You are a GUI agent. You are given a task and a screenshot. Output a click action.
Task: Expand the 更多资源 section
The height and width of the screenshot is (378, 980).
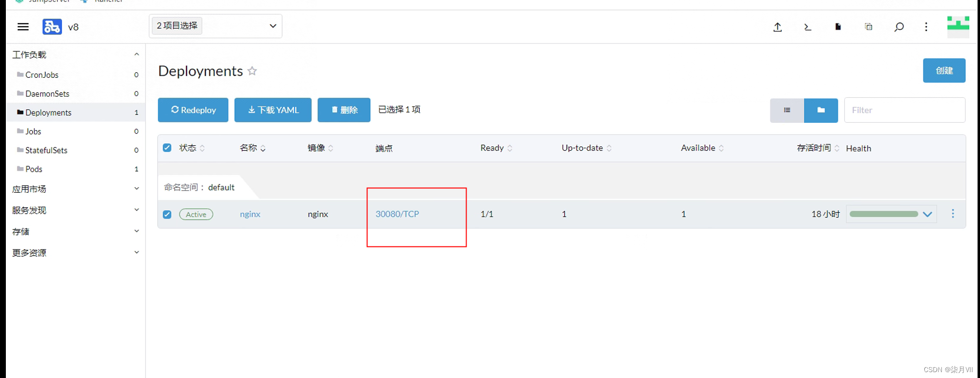tap(136, 252)
